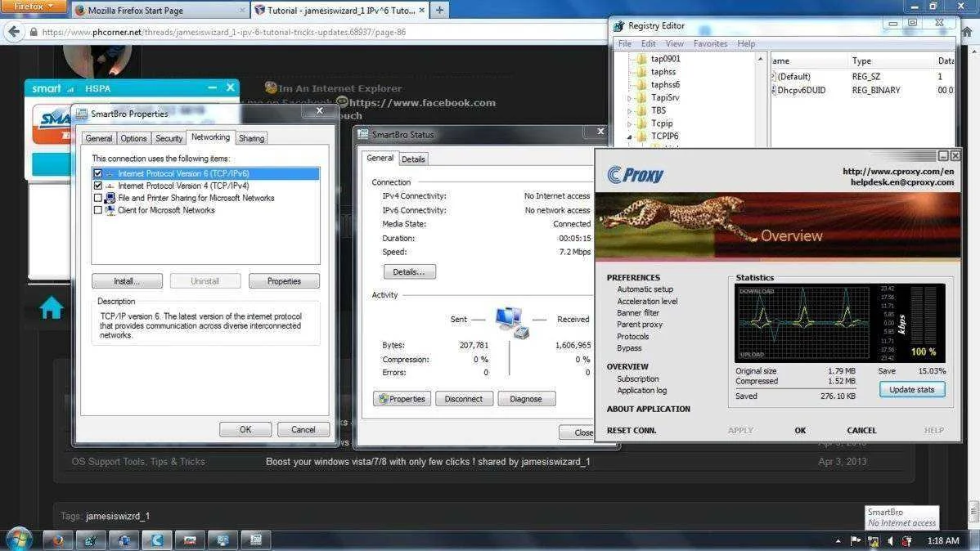Expand the TapiSrv registry key
The height and width of the screenshot is (551, 980).
tap(629, 98)
